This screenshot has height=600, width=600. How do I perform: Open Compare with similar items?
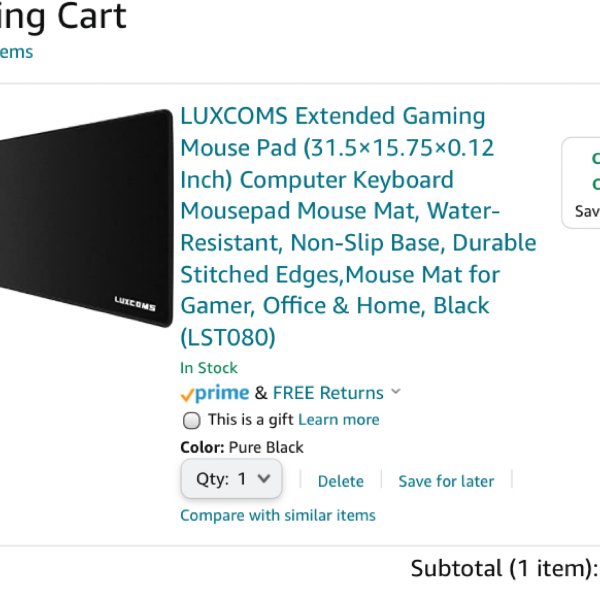coord(278,515)
